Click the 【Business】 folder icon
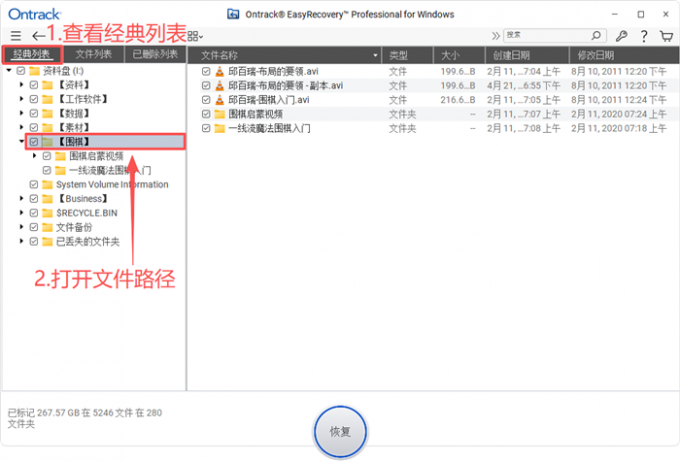The width and height of the screenshot is (680, 461). coord(47,199)
